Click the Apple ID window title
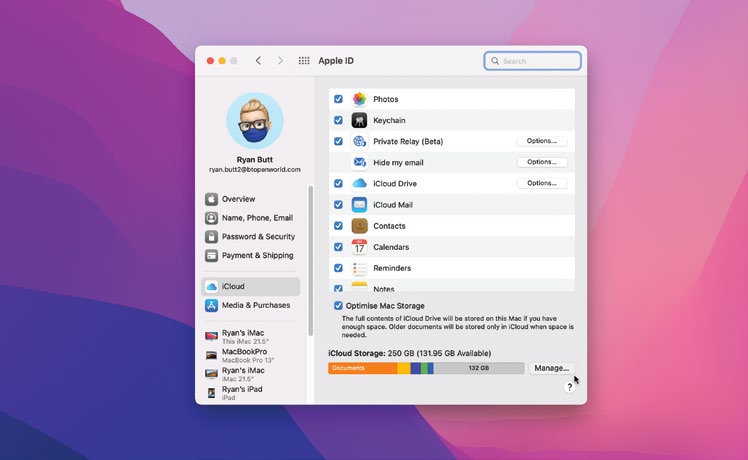The image size is (748, 460). pyautogui.click(x=336, y=61)
